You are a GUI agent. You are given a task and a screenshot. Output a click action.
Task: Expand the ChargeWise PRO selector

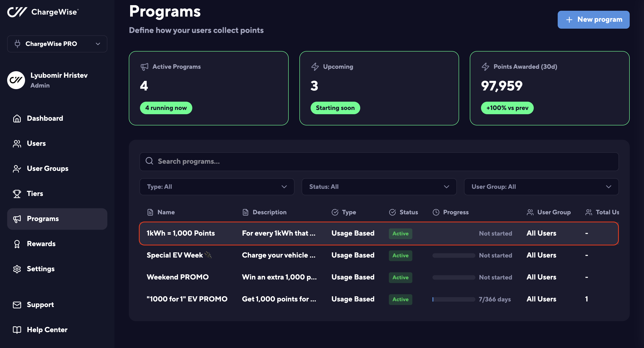57,44
